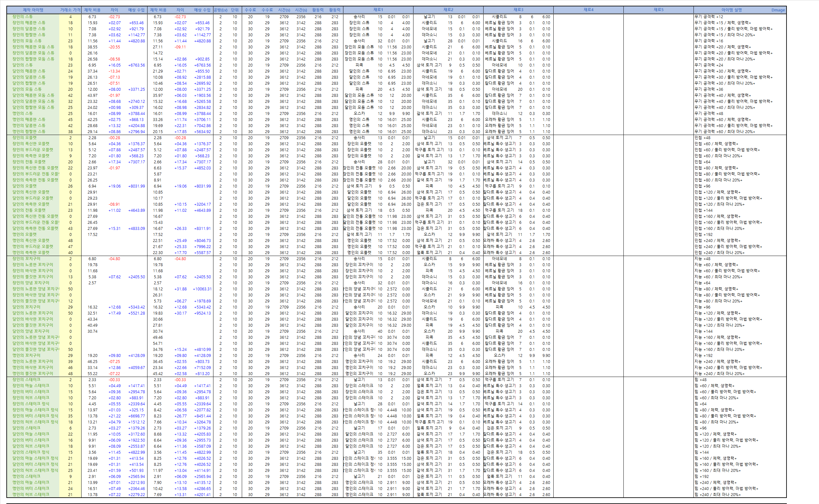Click the 명인의 짭짤한 스튜 item cell
The height and width of the screenshot is (504, 819).
pyautogui.click(x=29, y=132)
